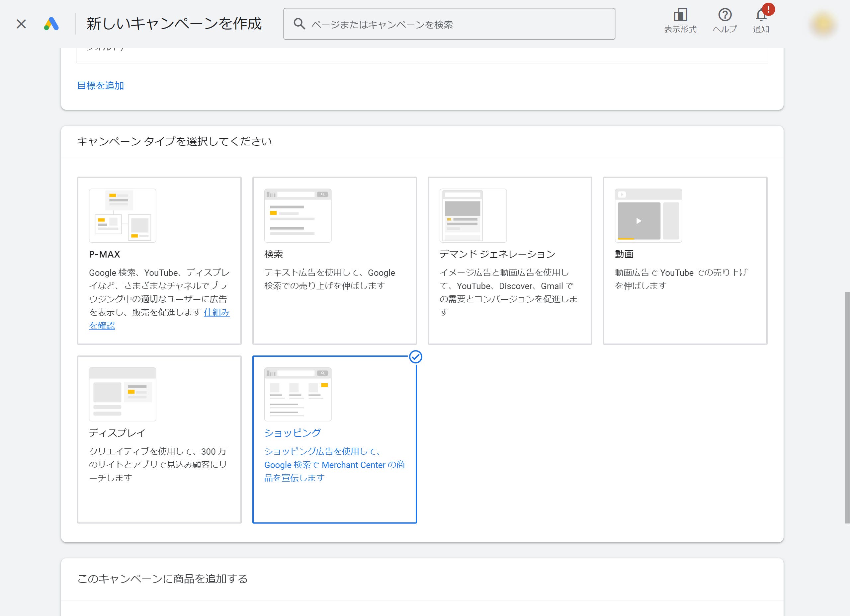Select the ショッピング campaign type card
Screen dimensions: 850x616
pyautogui.click(x=335, y=439)
